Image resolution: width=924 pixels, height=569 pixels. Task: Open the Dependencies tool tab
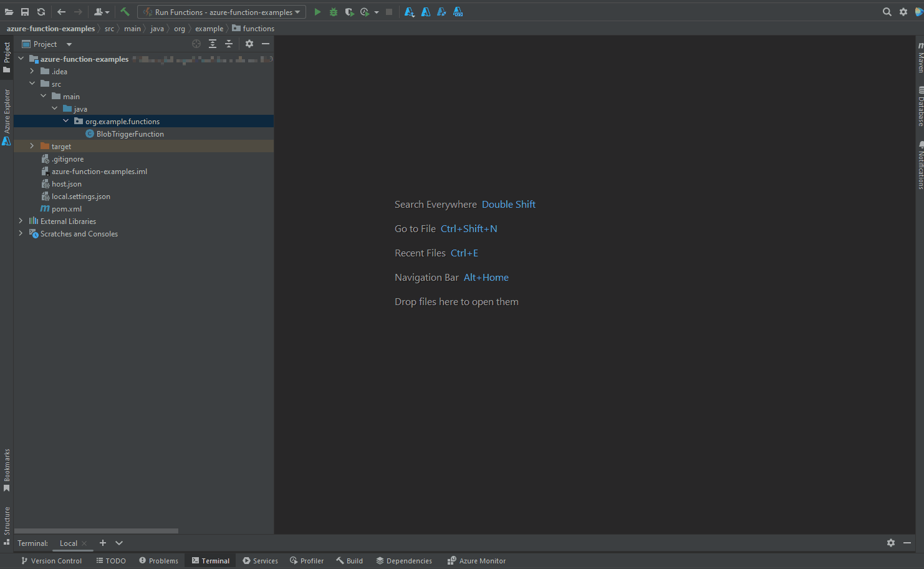pos(404,561)
